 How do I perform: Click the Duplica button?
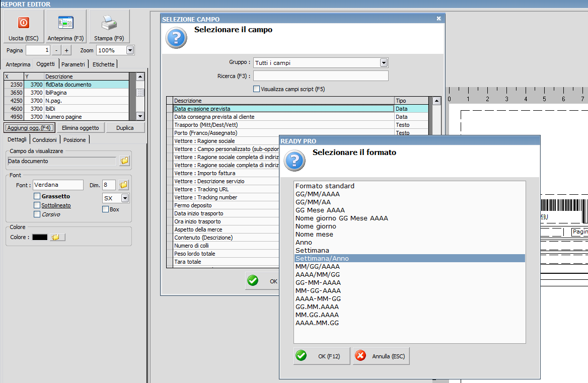[125, 128]
